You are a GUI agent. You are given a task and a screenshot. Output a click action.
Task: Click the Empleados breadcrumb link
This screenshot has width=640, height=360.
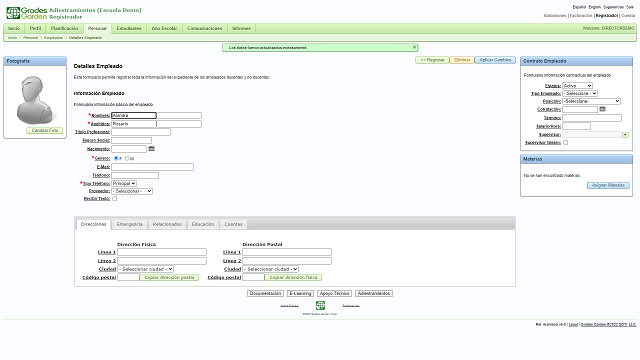tap(53, 38)
